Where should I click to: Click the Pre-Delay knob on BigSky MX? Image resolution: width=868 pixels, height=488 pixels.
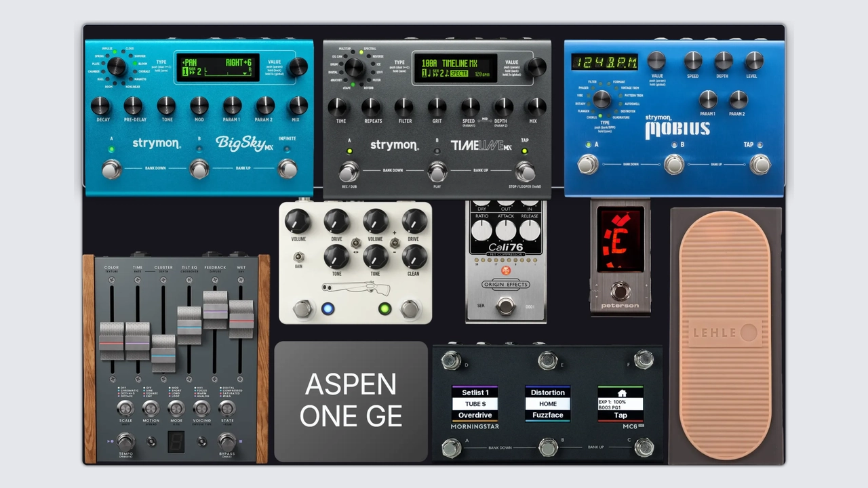[x=133, y=105]
